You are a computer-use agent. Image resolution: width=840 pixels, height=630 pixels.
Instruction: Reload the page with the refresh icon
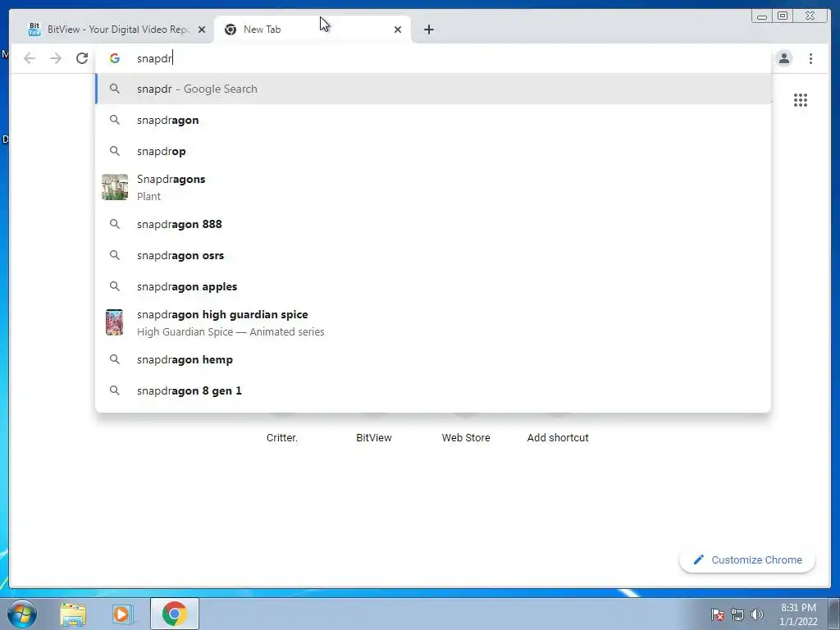click(82, 58)
